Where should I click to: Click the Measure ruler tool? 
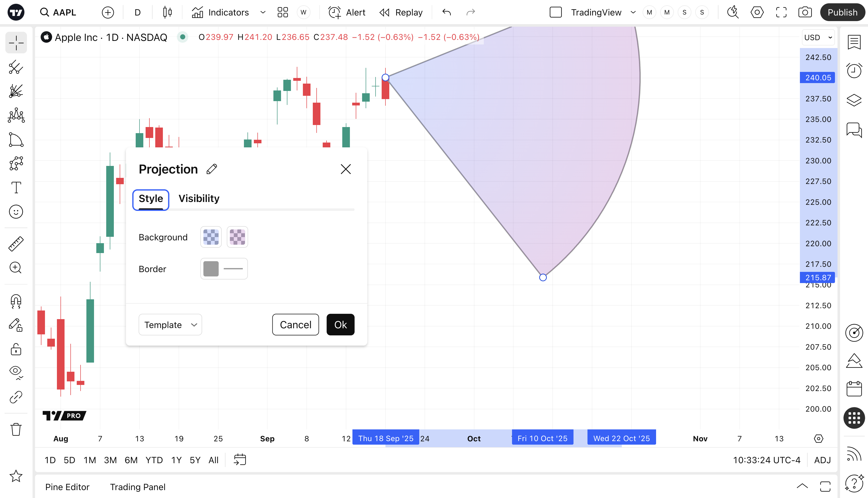click(16, 244)
